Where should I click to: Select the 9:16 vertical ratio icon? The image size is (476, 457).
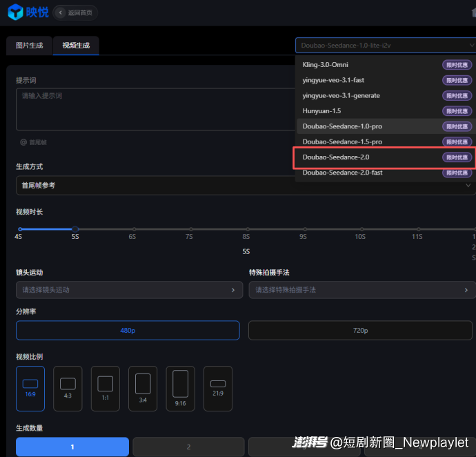180,383
